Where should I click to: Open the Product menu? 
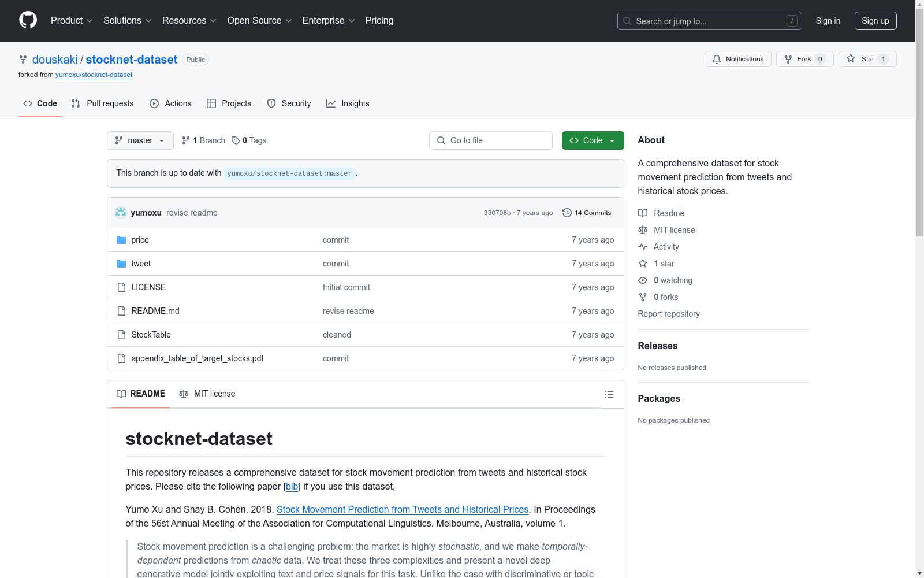tap(72, 21)
